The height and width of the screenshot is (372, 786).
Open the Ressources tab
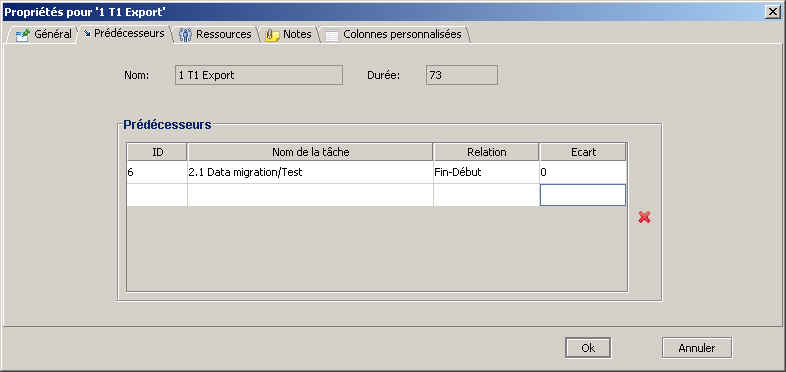coord(215,35)
